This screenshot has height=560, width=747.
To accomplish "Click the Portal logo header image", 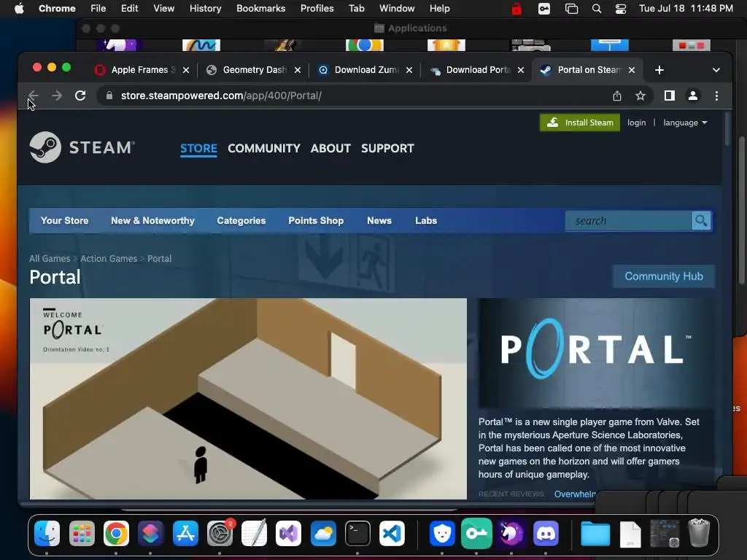I will pos(596,352).
